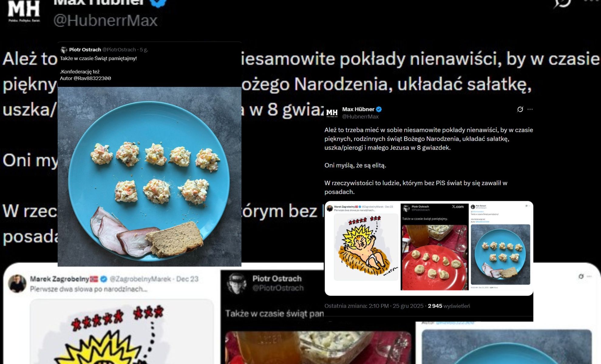This screenshot has height=364, width=601.
Task: Open the small @HubnerrMax handle under Max Hübner
Action: [360, 116]
